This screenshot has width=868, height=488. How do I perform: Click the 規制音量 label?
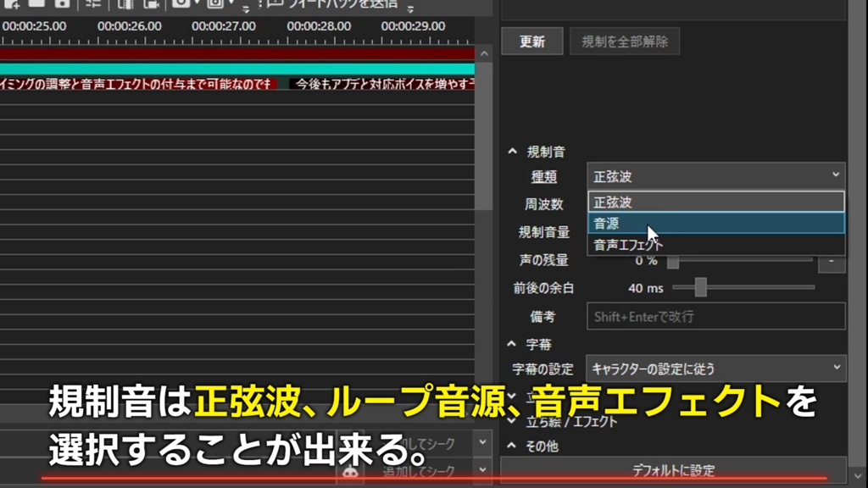(543, 232)
